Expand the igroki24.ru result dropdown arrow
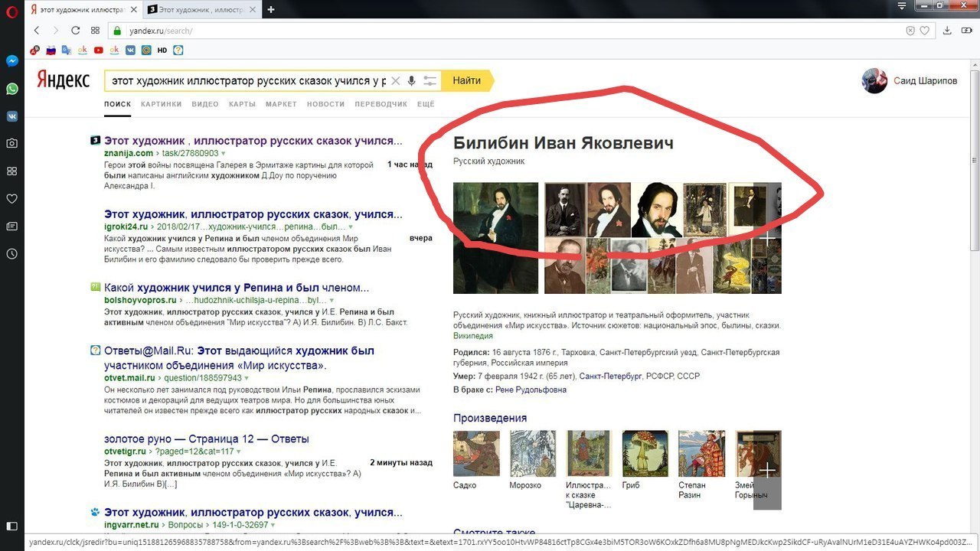The height and width of the screenshot is (551, 980). [351, 227]
